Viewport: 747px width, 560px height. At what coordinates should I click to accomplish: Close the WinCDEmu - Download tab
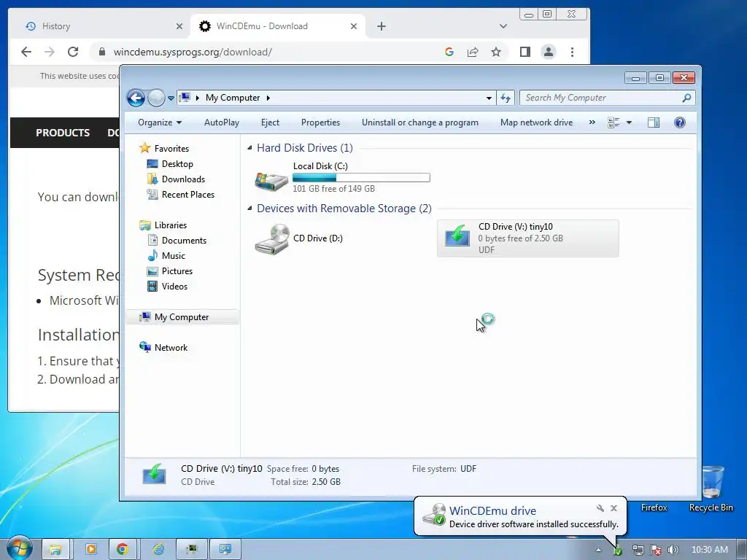click(x=354, y=26)
